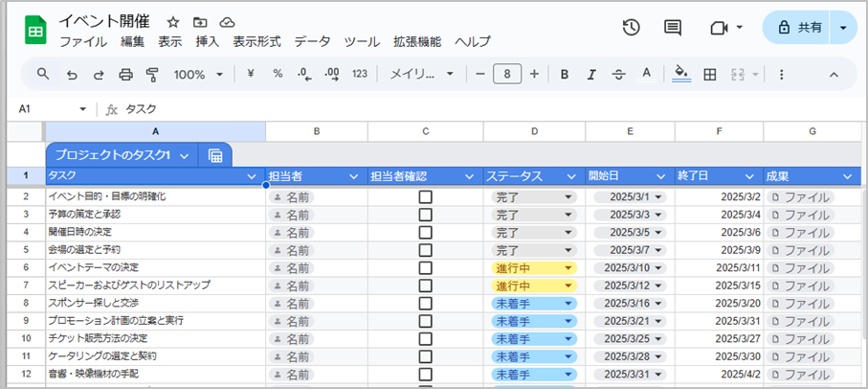The height and width of the screenshot is (389, 868).
Task: Open the 123 number format menu
Action: (360, 74)
